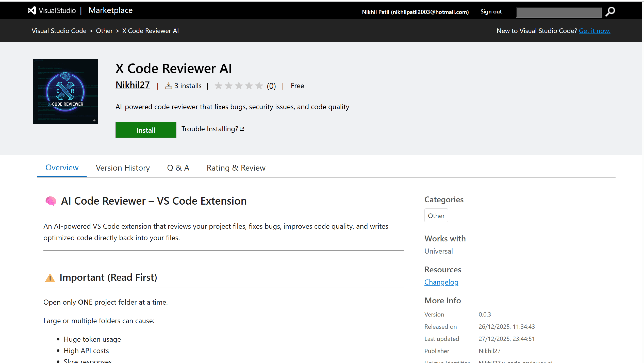Select the Other category tag

(436, 215)
